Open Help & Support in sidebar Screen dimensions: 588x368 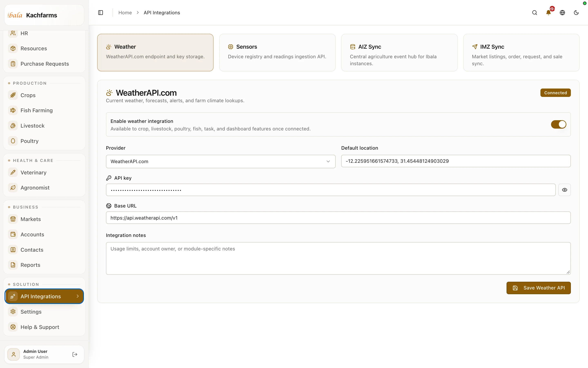(x=44, y=327)
